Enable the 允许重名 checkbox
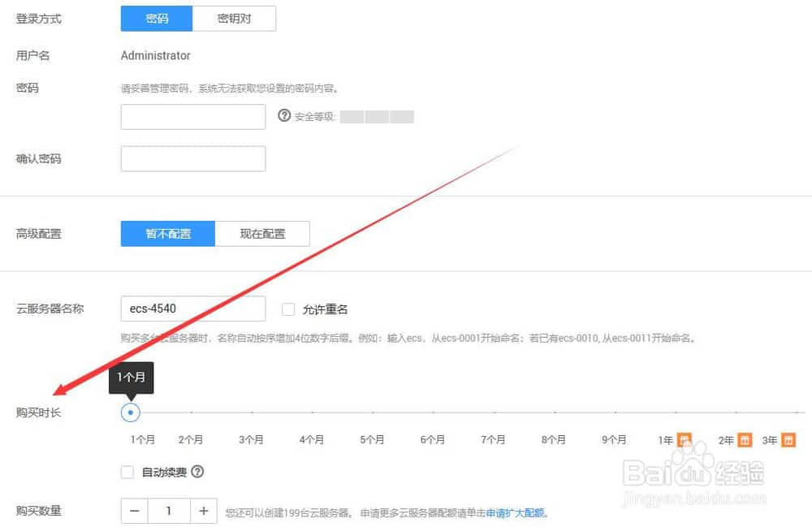 click(x=288, y=309)
